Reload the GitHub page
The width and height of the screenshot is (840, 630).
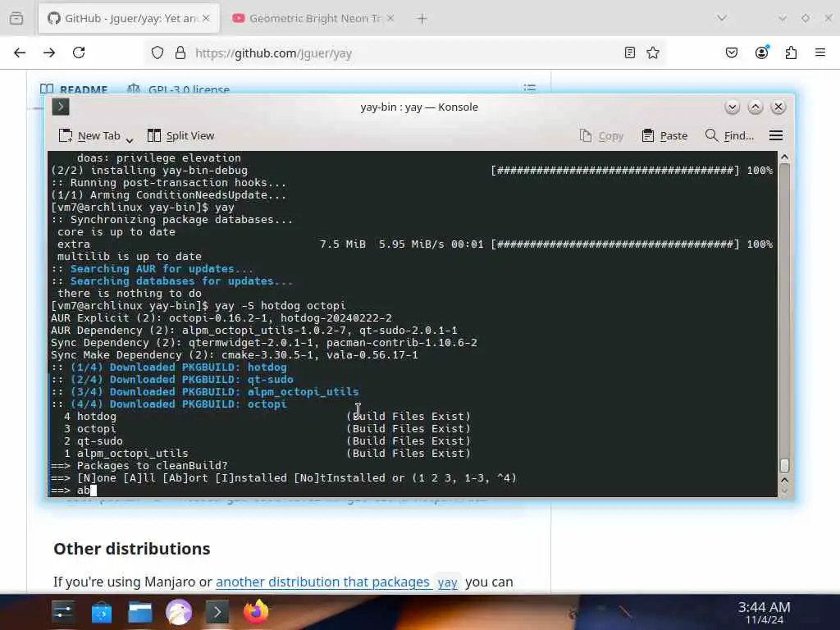click(x=79, y=52)
